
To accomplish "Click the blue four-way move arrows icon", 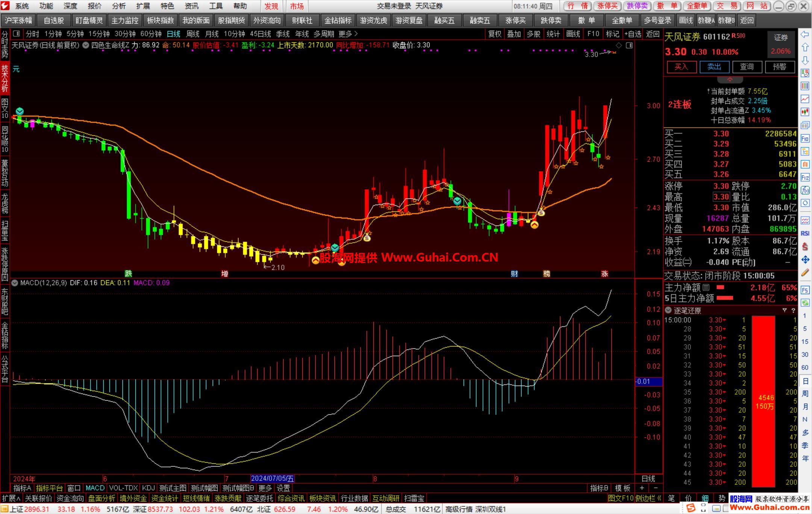I will point(805,260).
